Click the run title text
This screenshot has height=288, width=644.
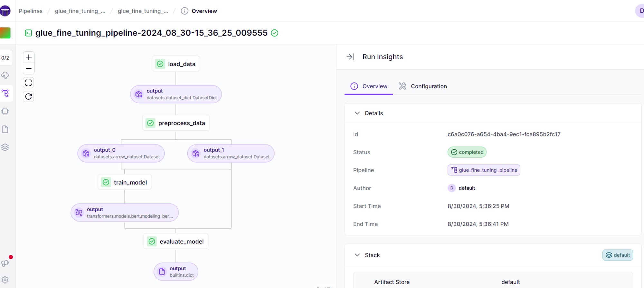(x=151, y=33)
